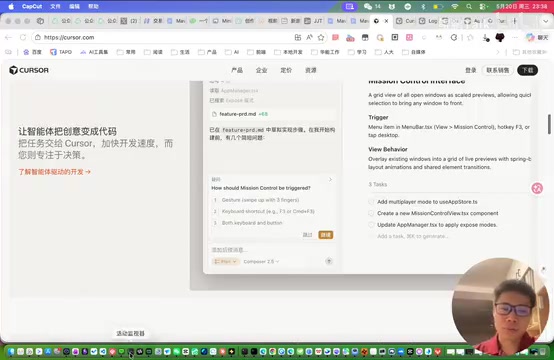The height and width of the screenshot is (360, 554).
Task: Open CapCut menu in menu bar
Action: click(x=32, y=6)
